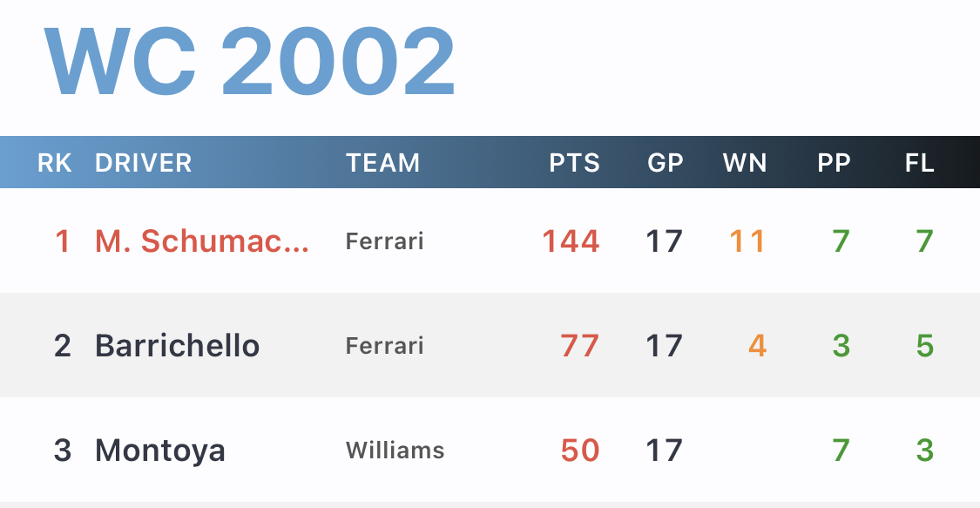Open the Barrichello driver link
Screen dimensions: 980x508
tap(177, 346)
